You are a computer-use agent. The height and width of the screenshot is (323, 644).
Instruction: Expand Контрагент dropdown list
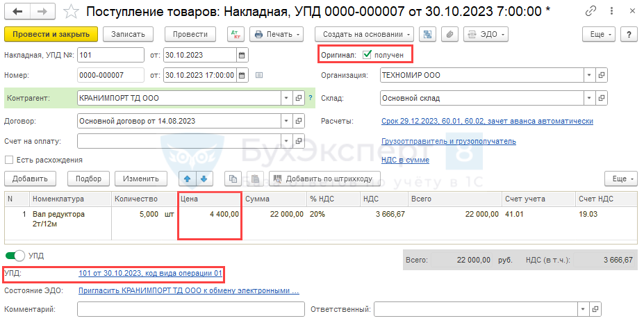287,98
